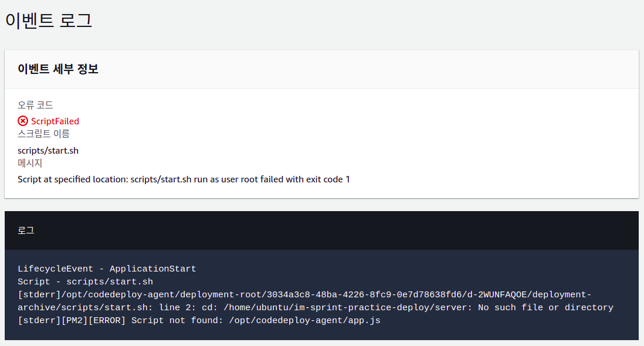Viewport: 644px width, 346px height.
Task: Click the 메시지 label
Action: (x=30, y=163)
